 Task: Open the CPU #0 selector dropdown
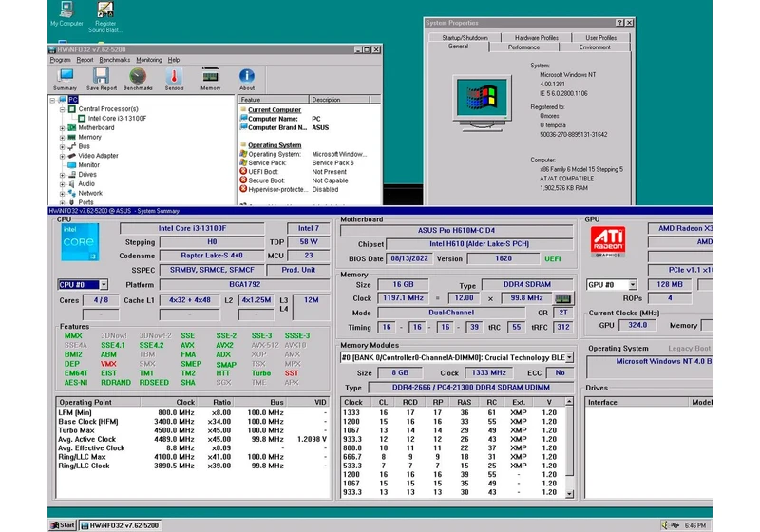point(104,284)
